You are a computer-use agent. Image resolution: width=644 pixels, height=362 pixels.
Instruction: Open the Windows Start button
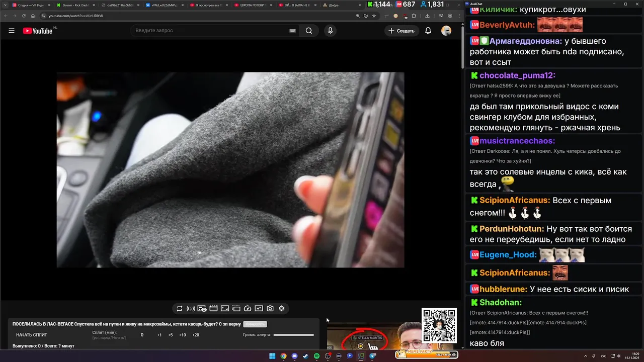[272, 356]
